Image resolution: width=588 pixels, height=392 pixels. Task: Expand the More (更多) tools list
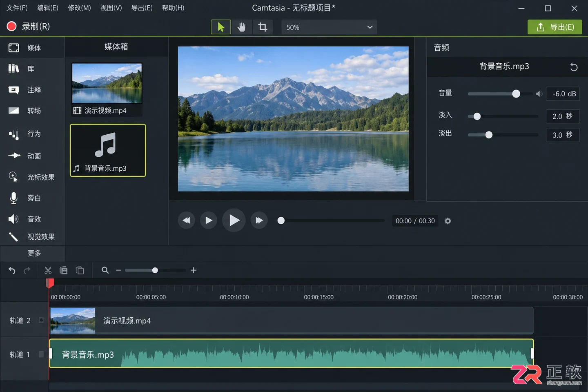(x=32, y=253)
